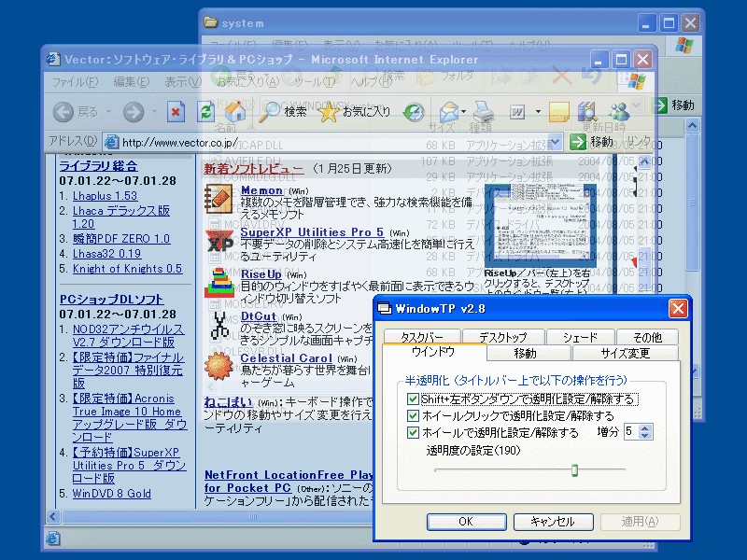Image resolution: width=747 pixels, height=560 pixels.
Task: Click the up arrow of system window scrollbar
Action: coord(692,126)
